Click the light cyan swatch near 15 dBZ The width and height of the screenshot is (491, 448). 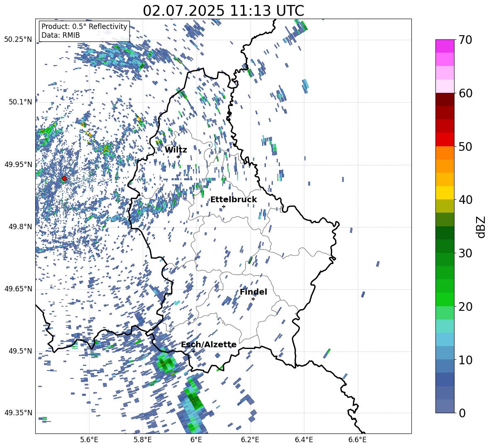tap(445, 326)
